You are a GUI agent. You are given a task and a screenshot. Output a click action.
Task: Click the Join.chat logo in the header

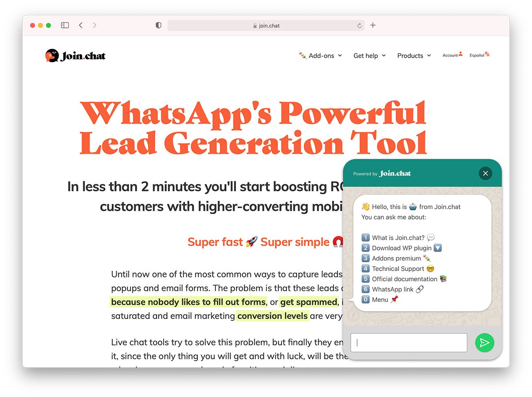75,56
